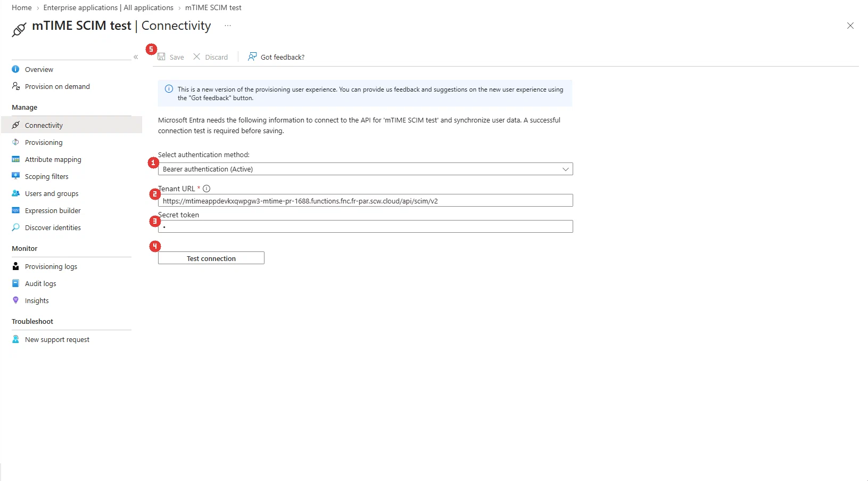The image size is (868, 481).
Task: Click the Expression builder icon
Action: 15,210
